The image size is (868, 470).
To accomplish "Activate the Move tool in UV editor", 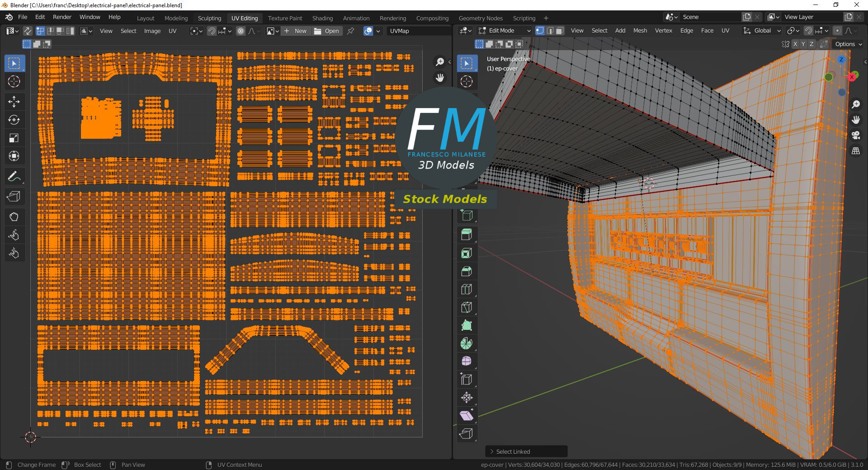I will tap(14, 102).
